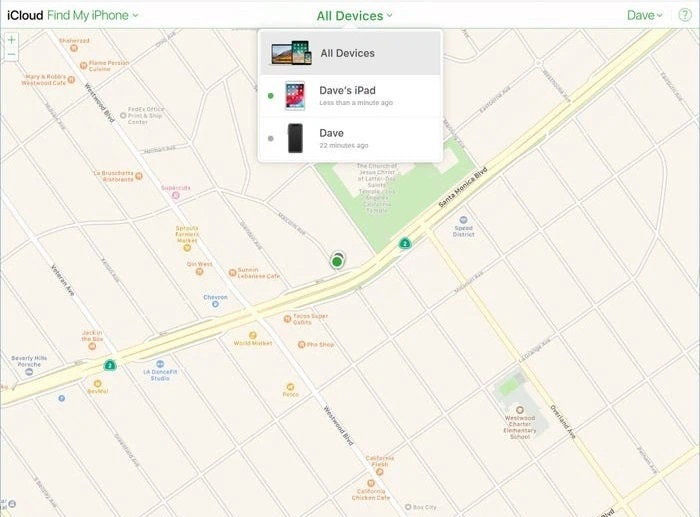Select device cluster marker near LA DanceFit Studio
Image resolution: width=700 pixels, height=517 pixels.
pos(110,365)
